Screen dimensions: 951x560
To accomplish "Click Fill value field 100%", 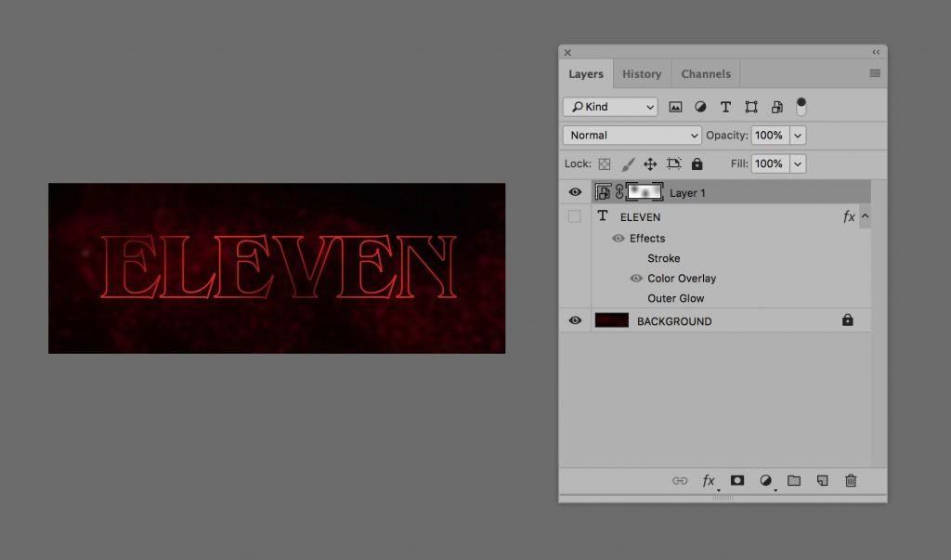I will [x=770, y=163].
